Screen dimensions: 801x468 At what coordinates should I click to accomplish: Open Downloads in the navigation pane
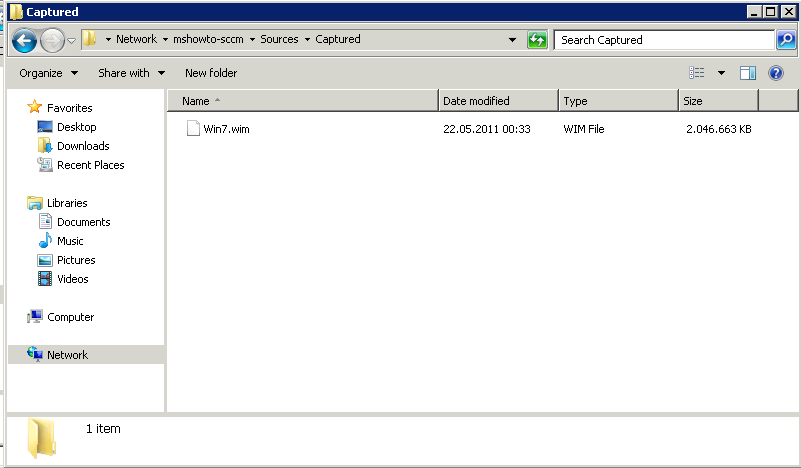coord(83,146)
